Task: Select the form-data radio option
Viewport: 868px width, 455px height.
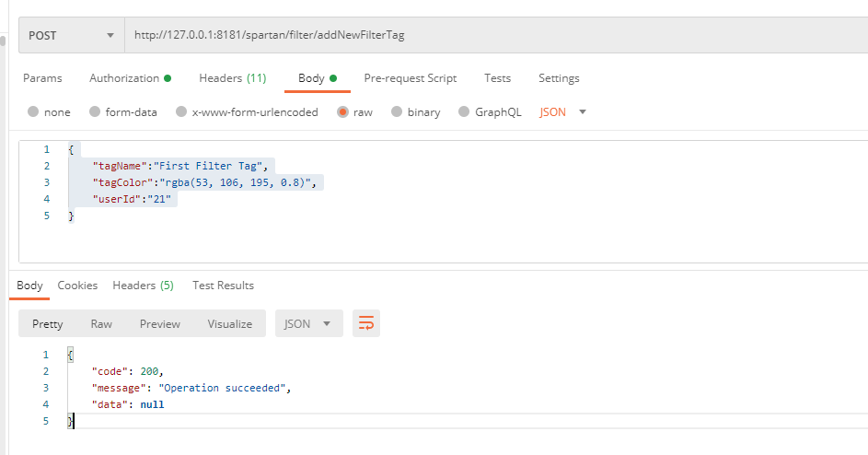Action: (x=95, y=112)
